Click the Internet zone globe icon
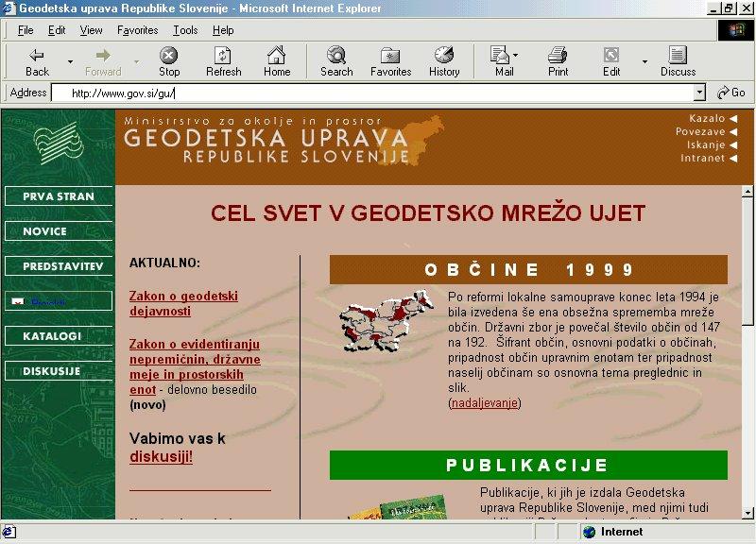756x544 pixels. click(589, 532)
